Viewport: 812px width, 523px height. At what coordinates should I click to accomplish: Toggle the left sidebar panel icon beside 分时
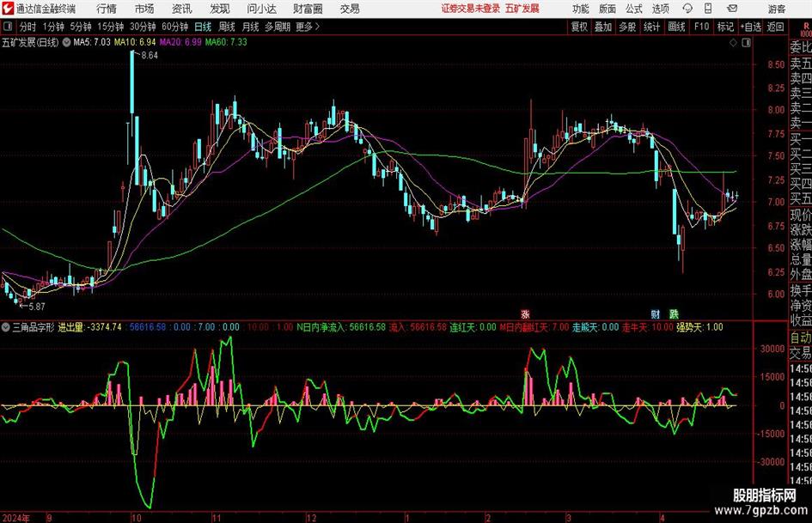(7, 27)
